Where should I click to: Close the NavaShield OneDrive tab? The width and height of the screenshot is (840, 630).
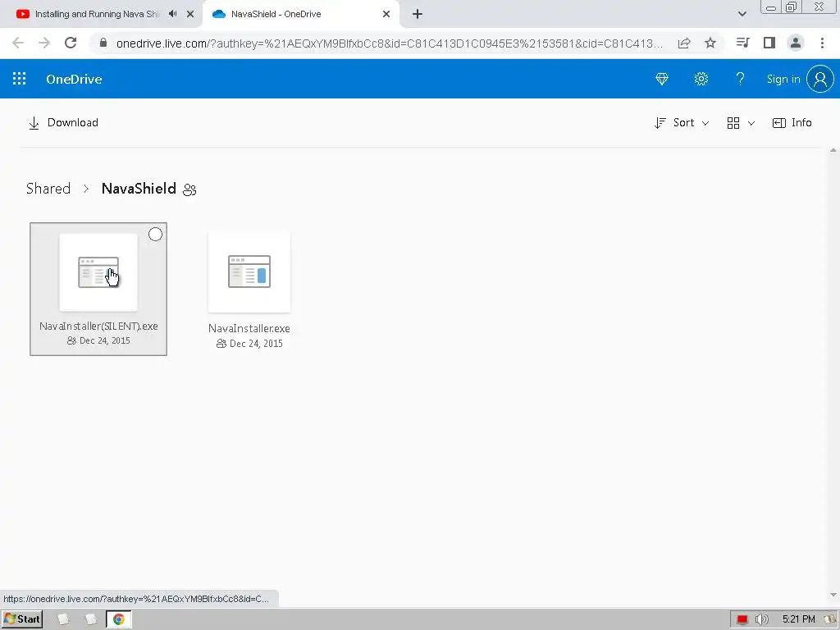[x=386, y=14]
